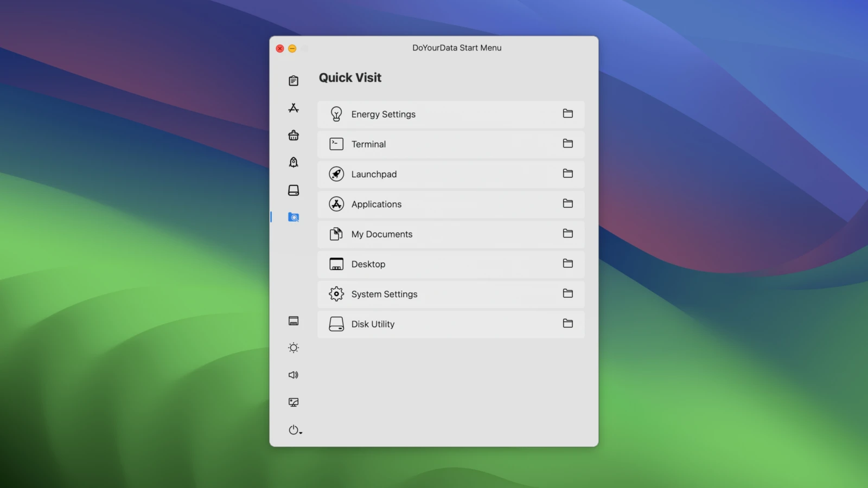Open the Launchpad list entry
The image size is (868, 488).
click(374, 174)
